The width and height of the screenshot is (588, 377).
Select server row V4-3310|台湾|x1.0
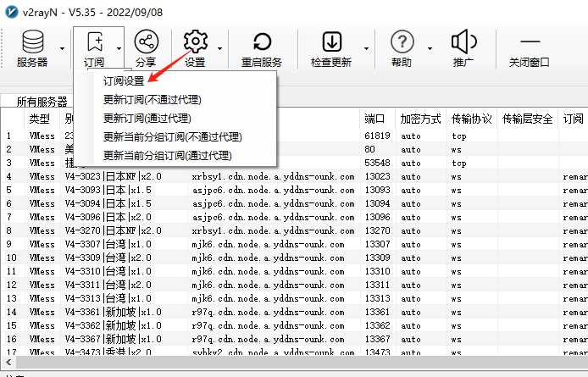[294, 271]
